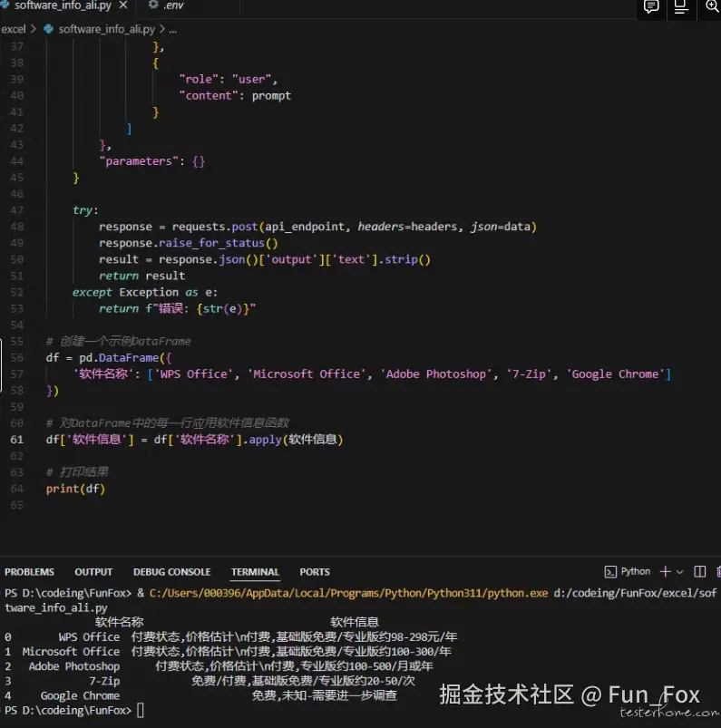Click the gear icon on .env tab

coord(153,5)
